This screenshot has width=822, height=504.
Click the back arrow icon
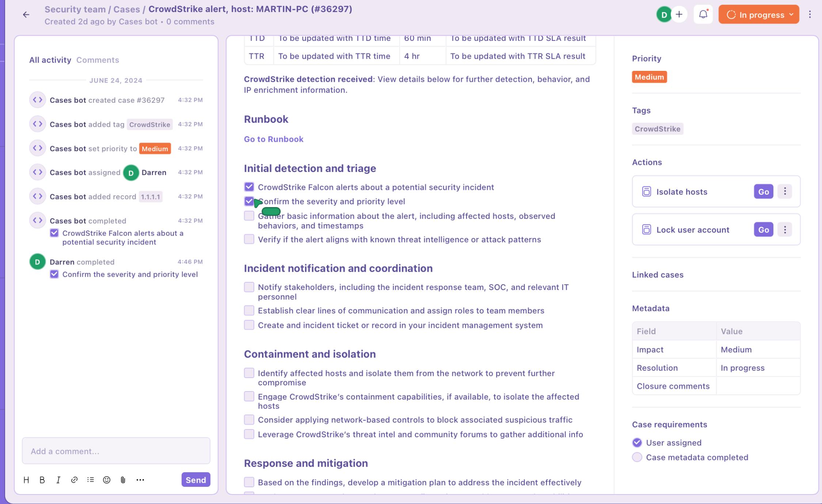point(26,15)
